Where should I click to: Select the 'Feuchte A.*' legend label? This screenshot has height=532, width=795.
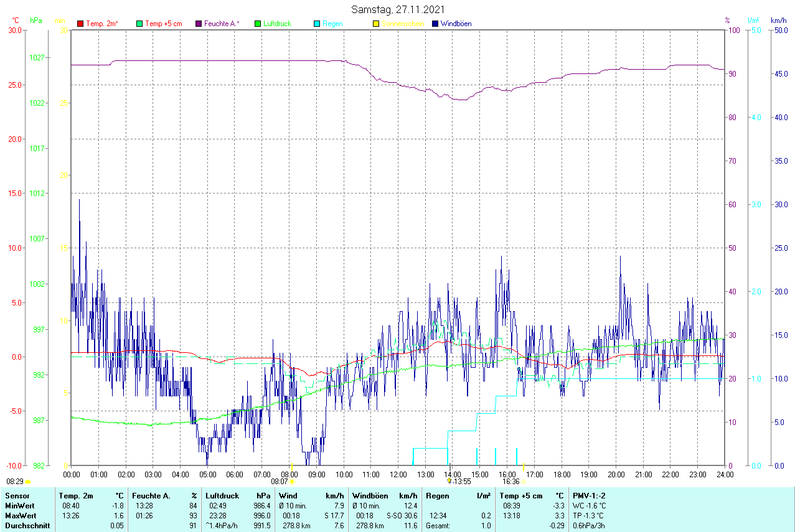pyautogui.click(x=222, y=24)
